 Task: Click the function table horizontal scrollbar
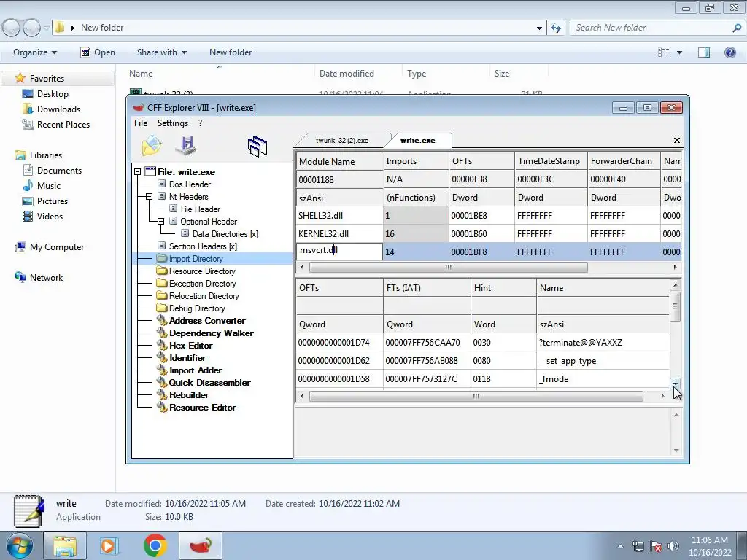tap(476, 396)
